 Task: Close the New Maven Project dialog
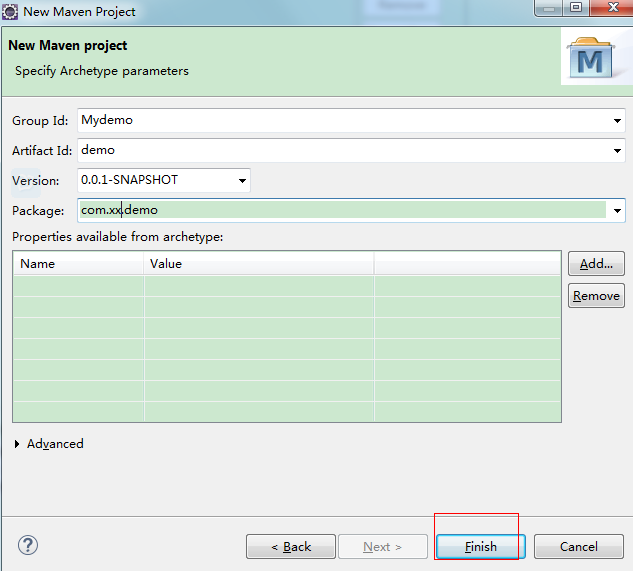click(612, 7)
